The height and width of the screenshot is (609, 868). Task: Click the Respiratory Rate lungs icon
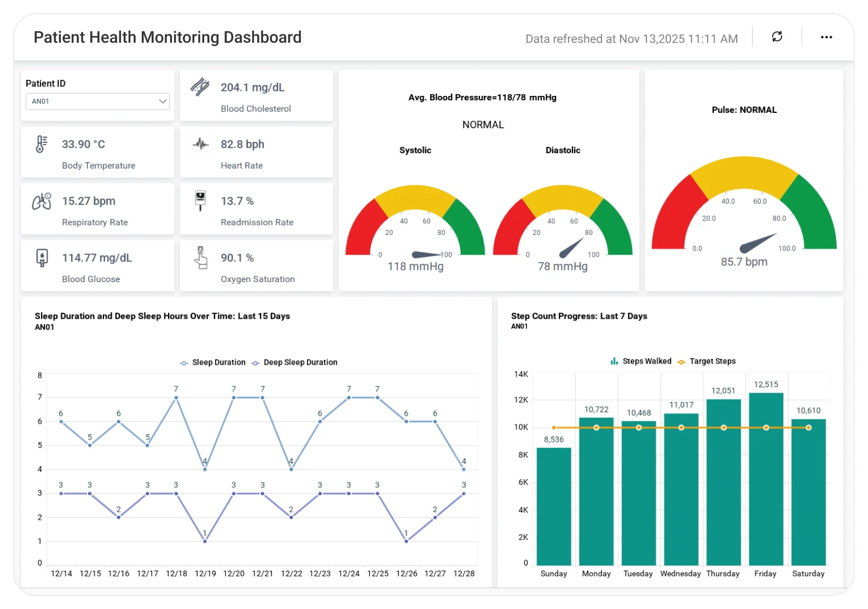click(42, 202)
